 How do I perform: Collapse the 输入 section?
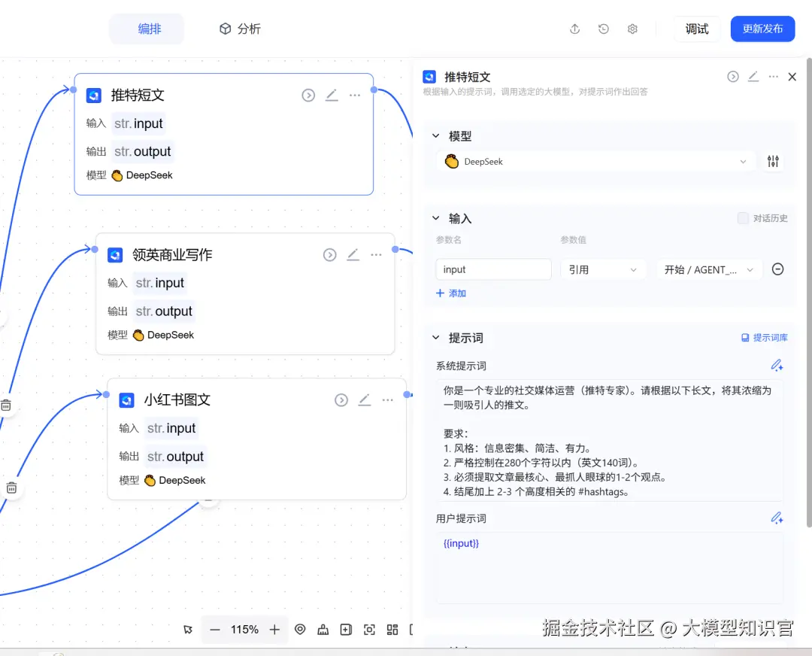[436, 218]
